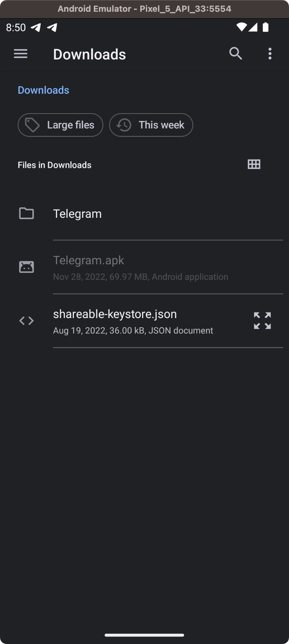Toggle the This week filter chip
289x644 pixels.
[151, 125]
